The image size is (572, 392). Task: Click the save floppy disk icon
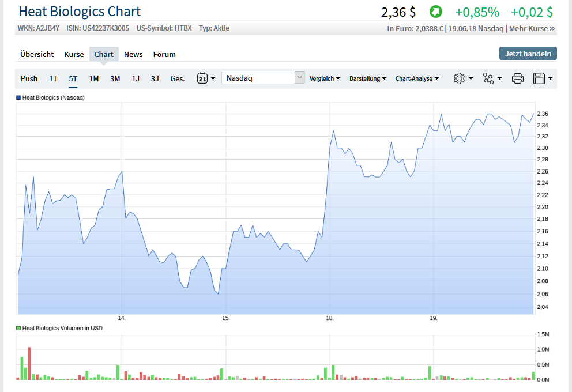click(x=543, y=78)
